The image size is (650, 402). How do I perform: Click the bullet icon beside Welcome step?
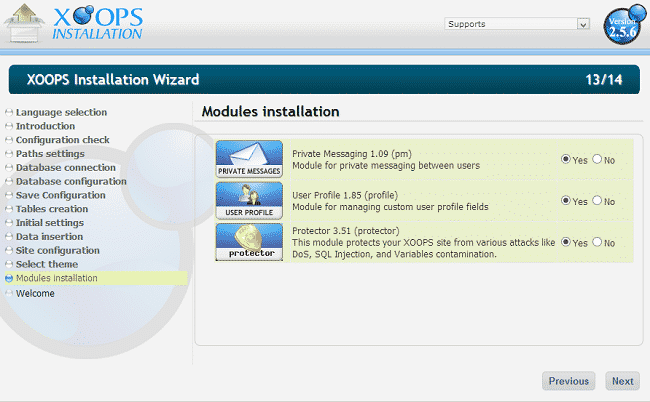tap(9, 294)
